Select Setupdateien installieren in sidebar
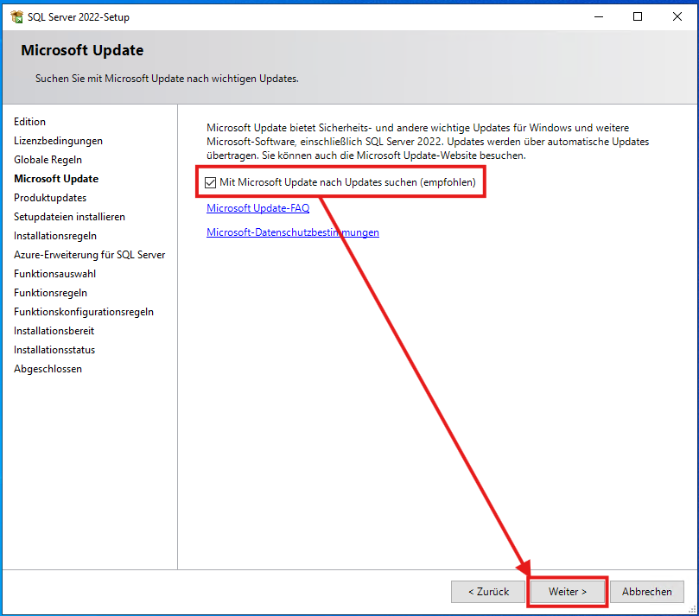This screenshot has width=699, height=616. pos(69,216)
